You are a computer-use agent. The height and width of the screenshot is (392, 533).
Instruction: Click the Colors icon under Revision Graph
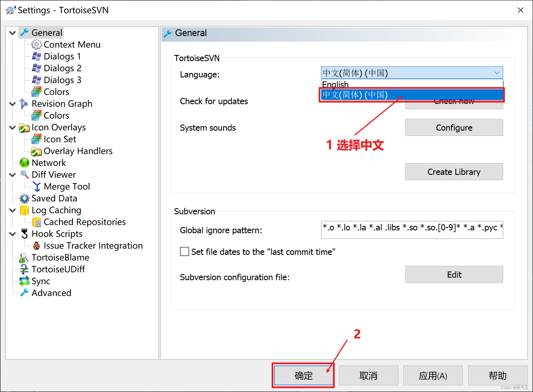click(x=37, y=115)
